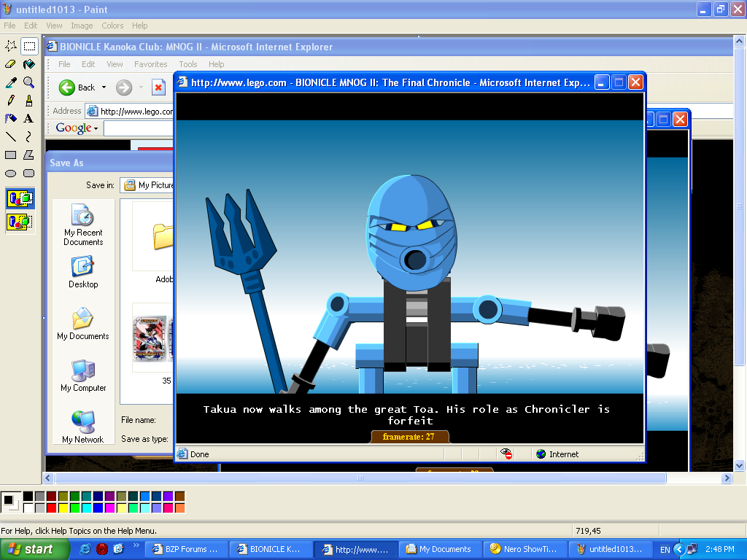Pick the bright red color swatch
Viewport: 747px width, 560px height.
52,507
